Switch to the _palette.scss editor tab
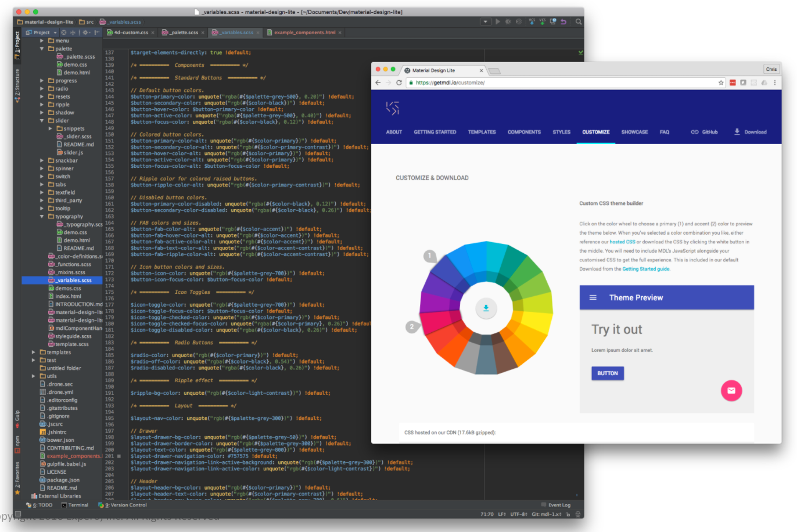This screenshot has width=797, height=532. click(184, 33)
